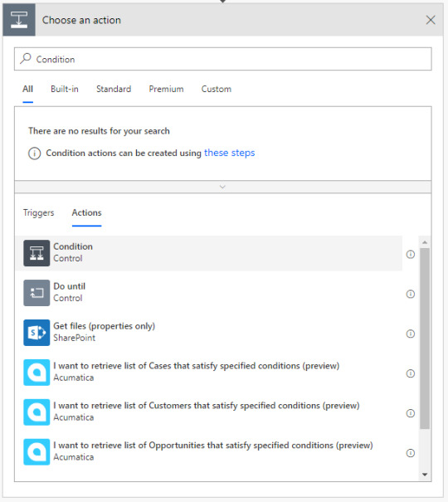Screen dimensions: 448x502
Task: Click the Condition Control action icon
Action: tap(37, 253)
